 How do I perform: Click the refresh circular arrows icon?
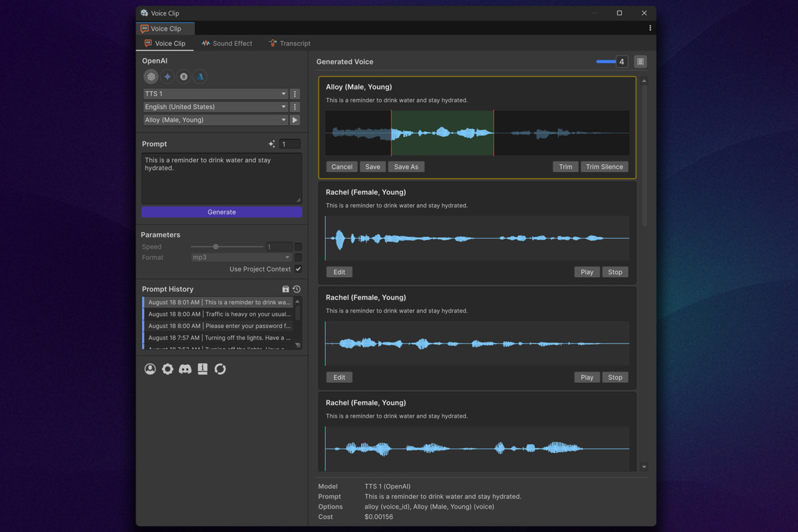220,369
